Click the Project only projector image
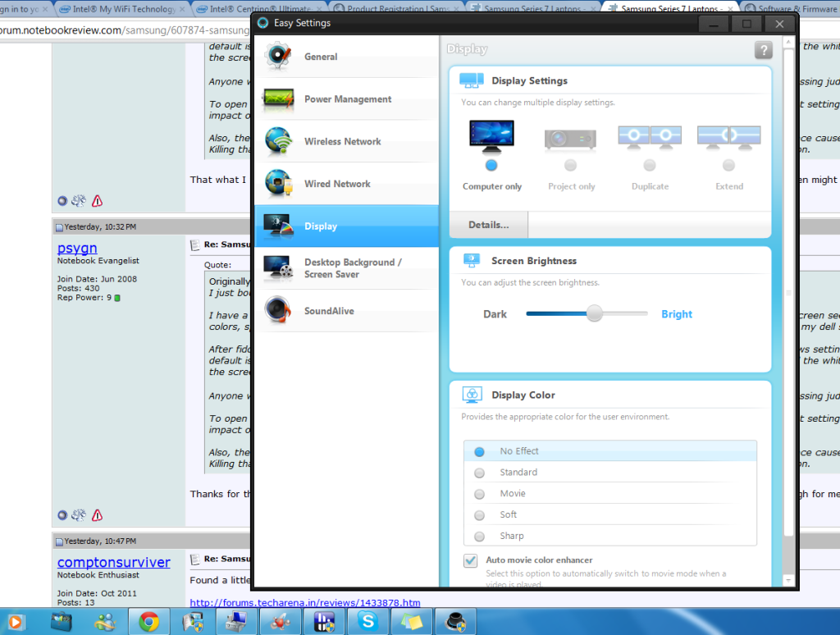The height and width of the screenshot is (635, 840). [x=570, y=139]
